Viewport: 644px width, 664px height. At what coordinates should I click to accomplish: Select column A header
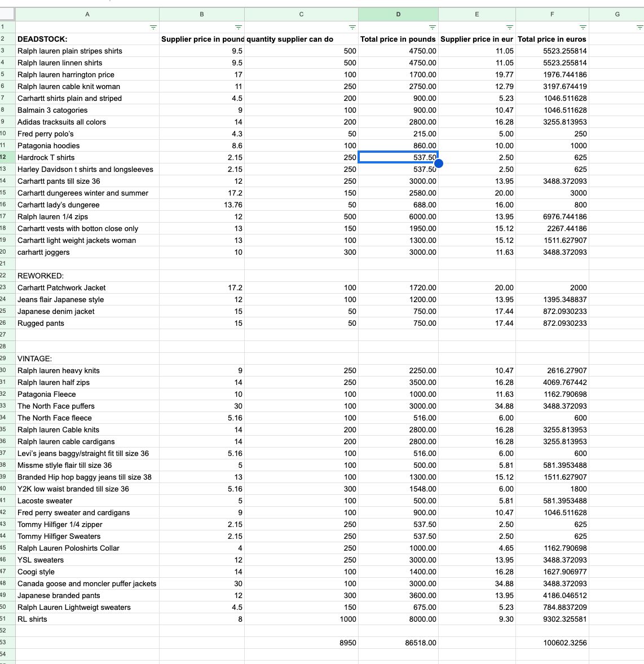(87, 15)
